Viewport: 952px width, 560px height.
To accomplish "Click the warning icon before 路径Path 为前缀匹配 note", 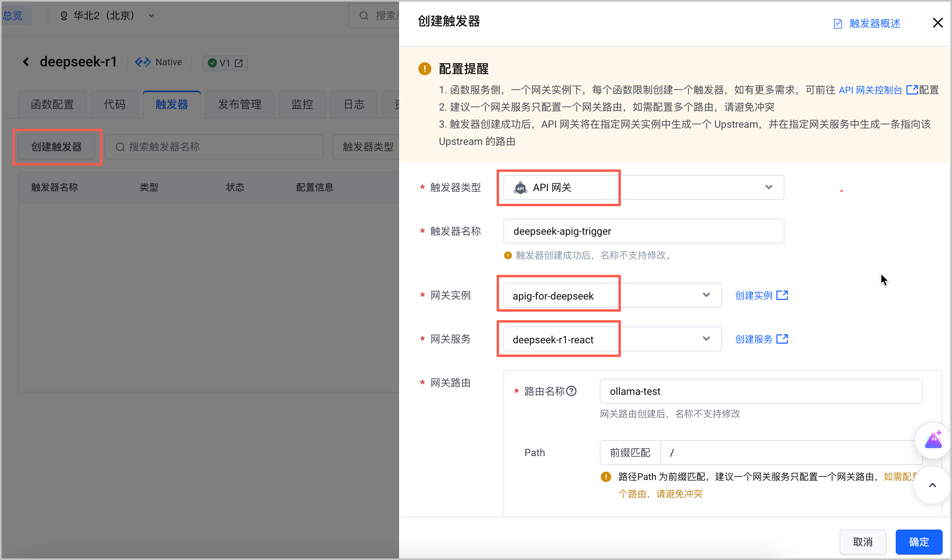I will coord(606,477).
